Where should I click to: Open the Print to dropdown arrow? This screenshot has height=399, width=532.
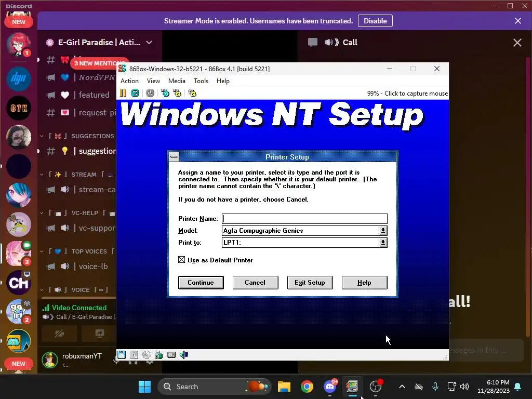point(383,243)
